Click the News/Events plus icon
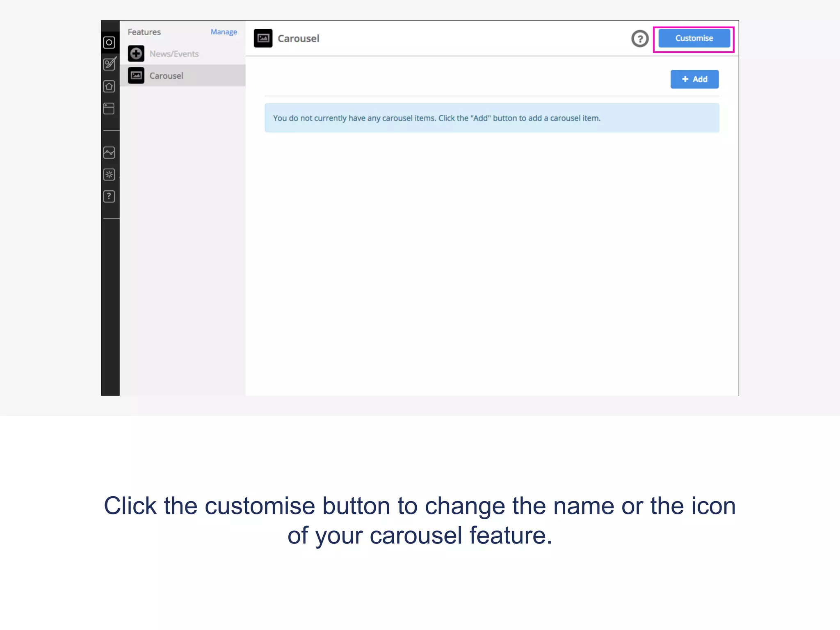The width and height of the screenshot is (840, 630). 136,54
